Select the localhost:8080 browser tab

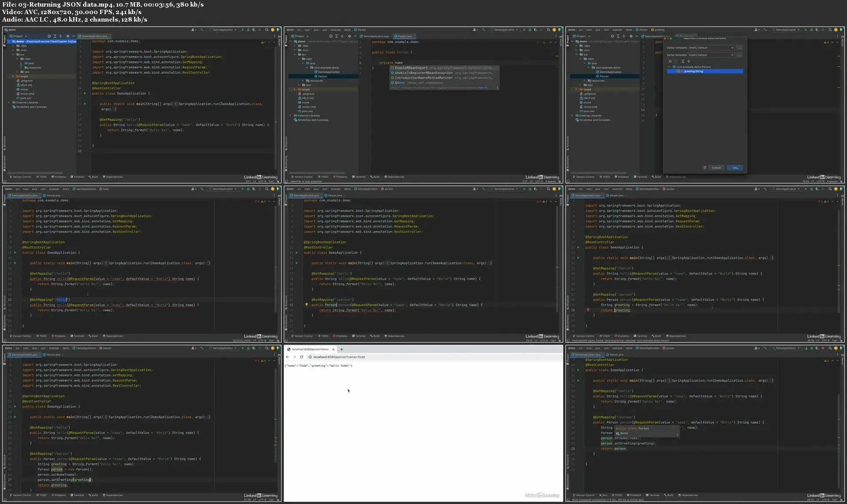(x=311, y=349)
